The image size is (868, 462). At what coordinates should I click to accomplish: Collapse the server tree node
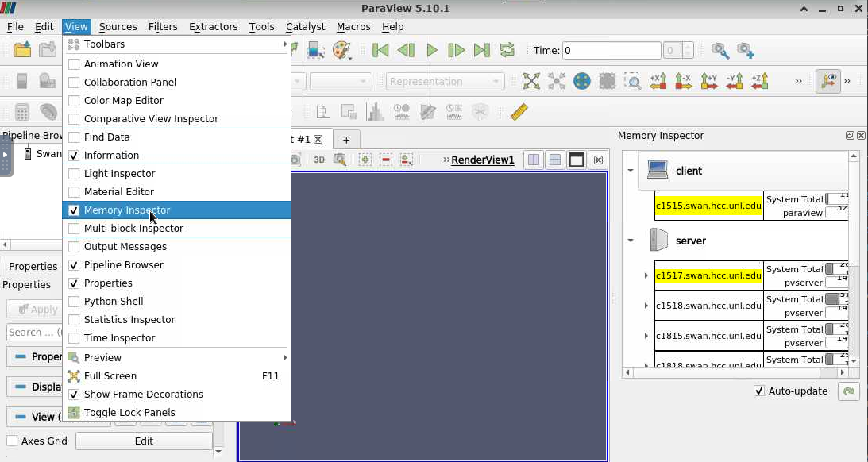coord(631,241)
